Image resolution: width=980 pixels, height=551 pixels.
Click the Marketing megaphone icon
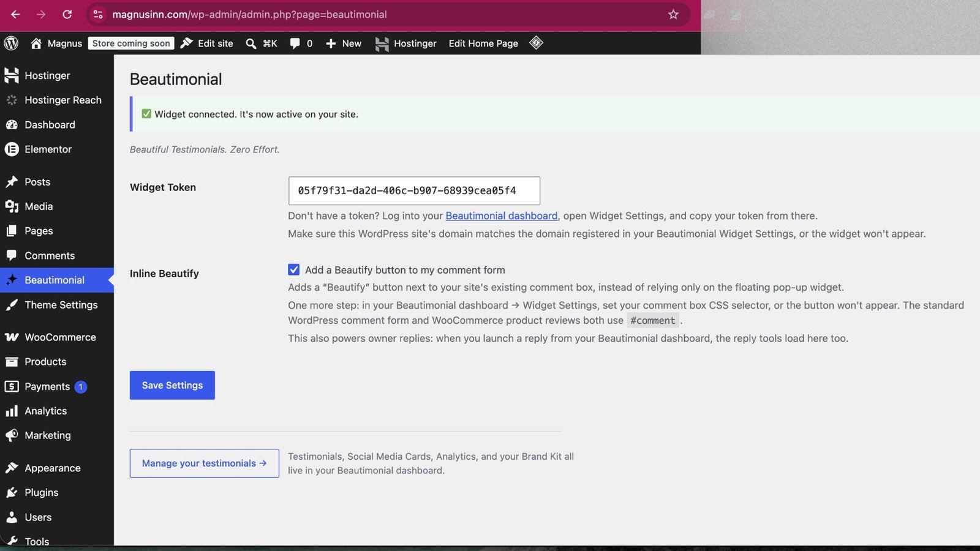[12, 435]
